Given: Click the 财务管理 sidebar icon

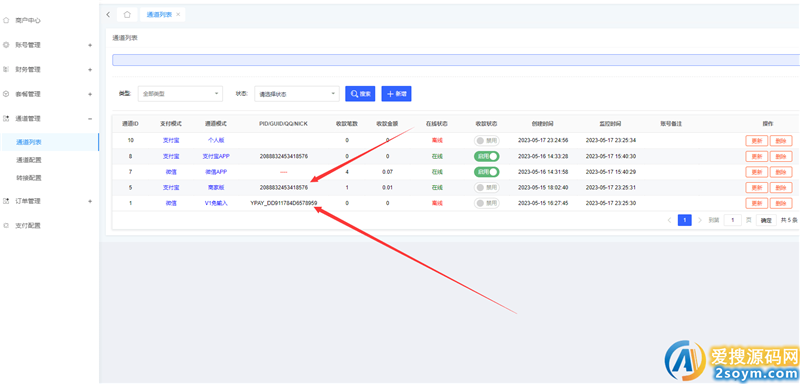Looking at the screenshot, I should 6,69.
